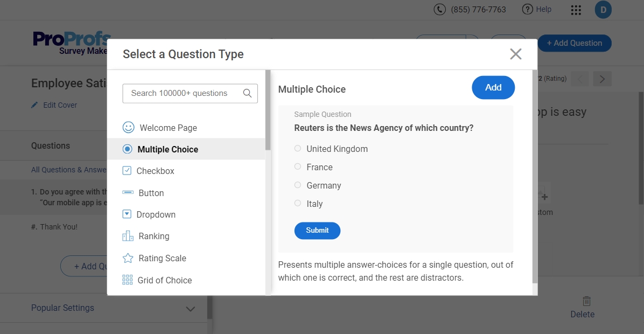Choose the Ranking bar-chart icon
This screenshot has height=334, width=644.
pyautogui.click(x=128, y=236)
